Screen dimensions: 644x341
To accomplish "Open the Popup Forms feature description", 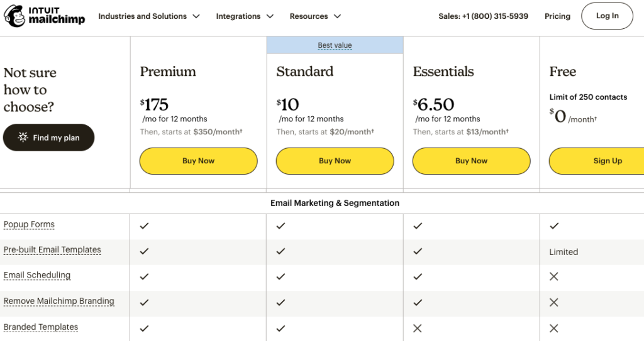I will point(29,224).
